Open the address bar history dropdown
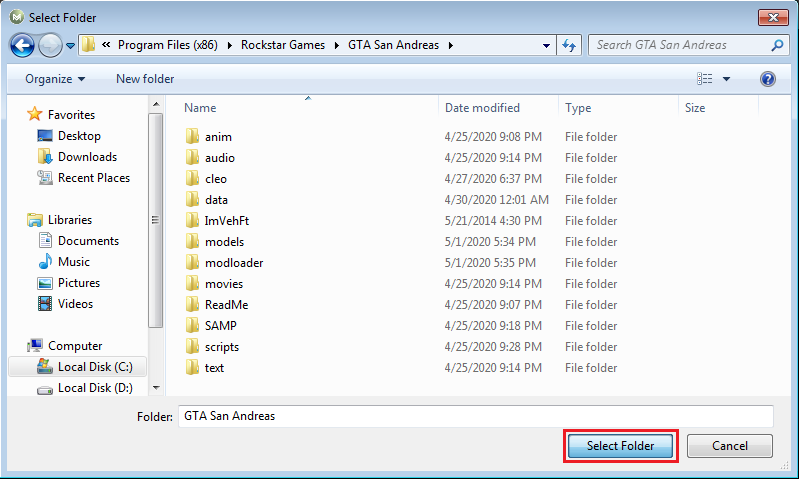This screenshot has width=799, height=479. 546,45
